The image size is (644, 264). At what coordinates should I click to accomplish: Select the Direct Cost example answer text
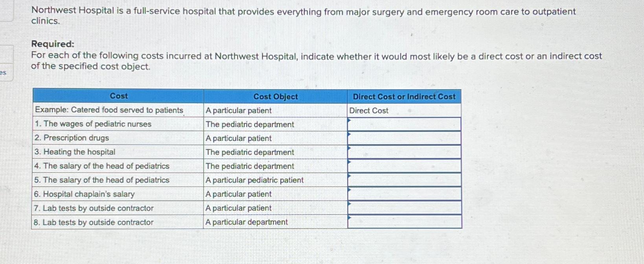(x=368, y=110)
